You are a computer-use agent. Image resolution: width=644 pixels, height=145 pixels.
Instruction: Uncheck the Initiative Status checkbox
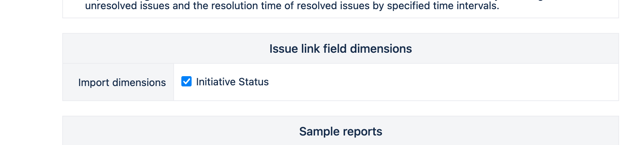(186, 81)
